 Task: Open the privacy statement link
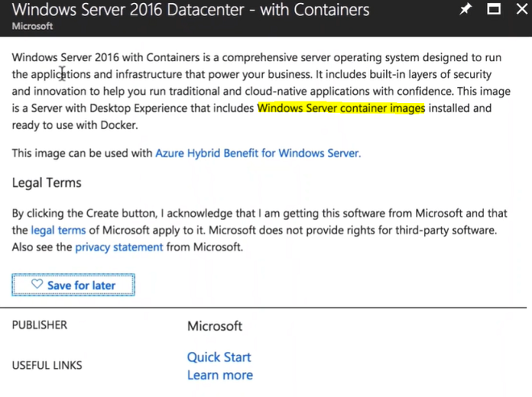tap(119, 247)
